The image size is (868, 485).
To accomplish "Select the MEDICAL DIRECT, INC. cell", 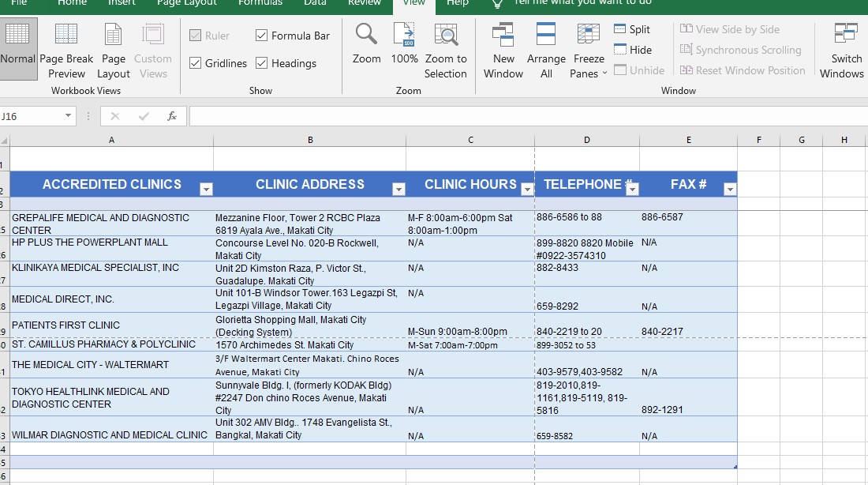I will click(x=111, y=299).
